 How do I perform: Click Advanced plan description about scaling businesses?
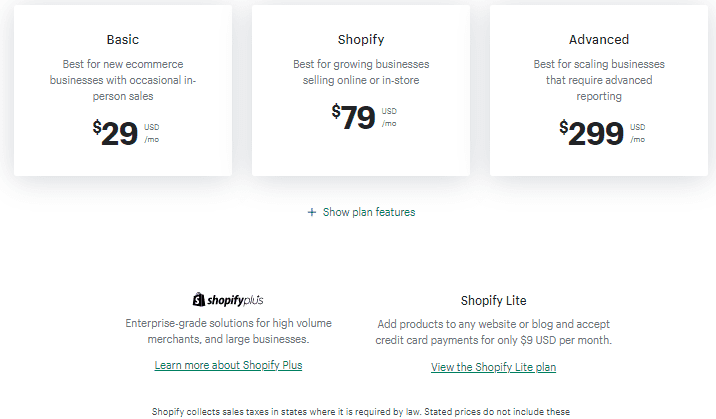[599, 80]
